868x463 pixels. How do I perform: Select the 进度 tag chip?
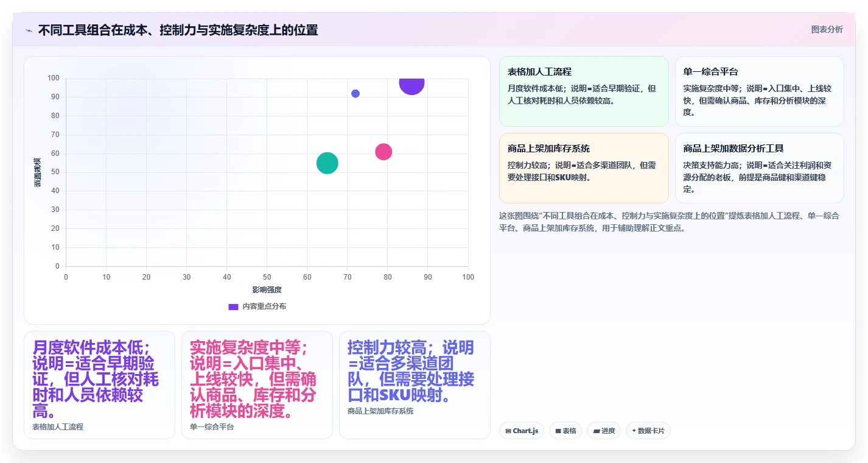[x=604, y=431]
